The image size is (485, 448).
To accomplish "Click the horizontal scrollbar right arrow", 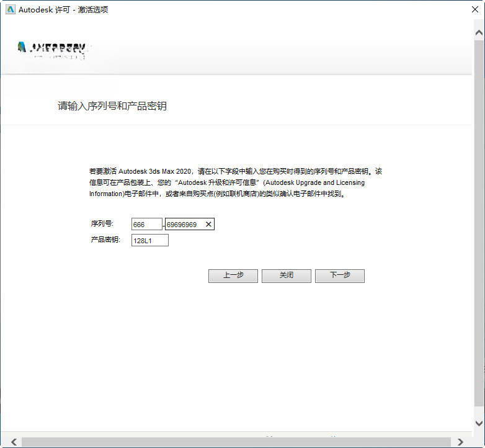I will [460, 442].
